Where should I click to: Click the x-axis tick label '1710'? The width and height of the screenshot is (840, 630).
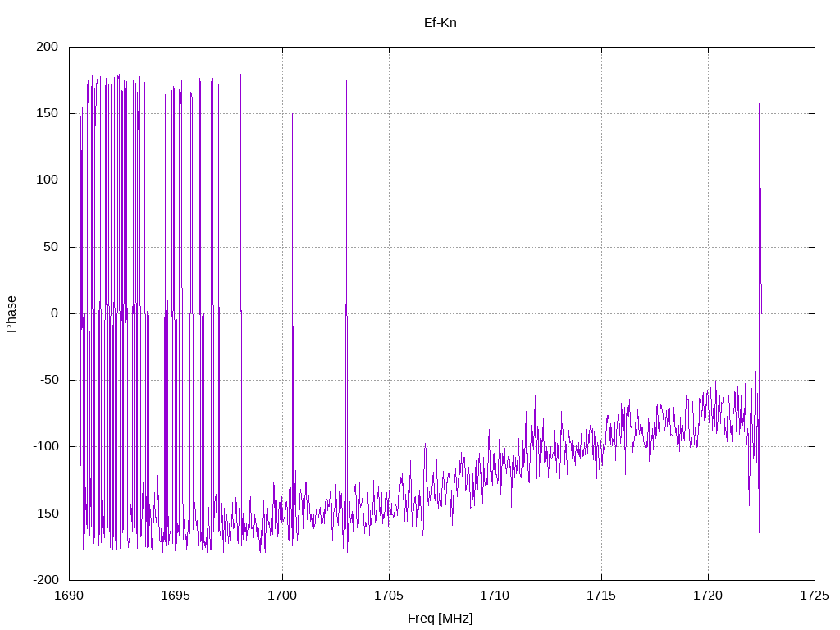495,596
